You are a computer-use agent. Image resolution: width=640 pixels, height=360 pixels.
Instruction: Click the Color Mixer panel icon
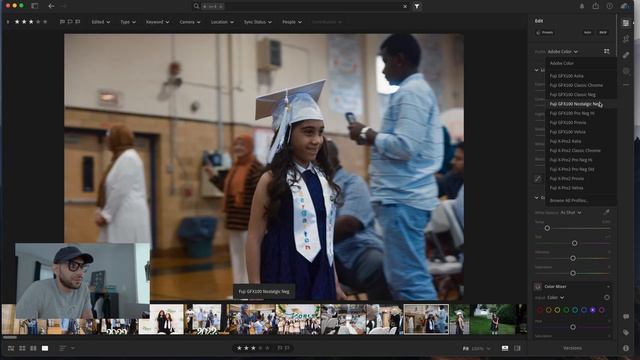pos(538,287)
